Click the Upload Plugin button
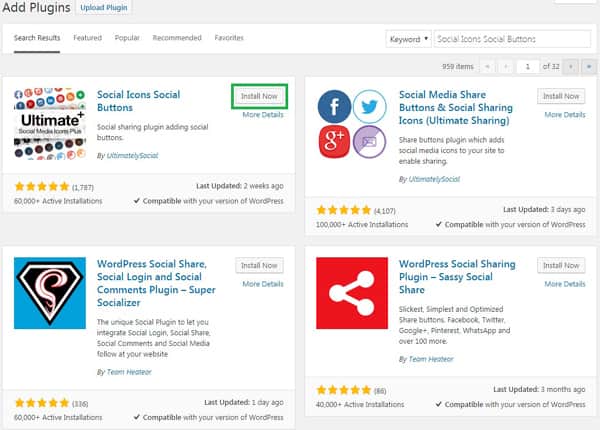The height and width of the screenshot is (430, 600). tap(104, 8)
